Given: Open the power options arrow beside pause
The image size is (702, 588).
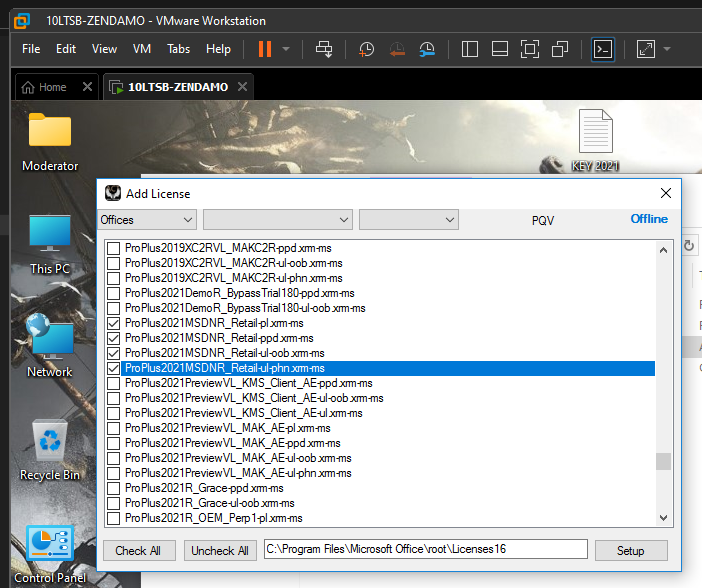Looking at the screenshot, I should (286, 49).
